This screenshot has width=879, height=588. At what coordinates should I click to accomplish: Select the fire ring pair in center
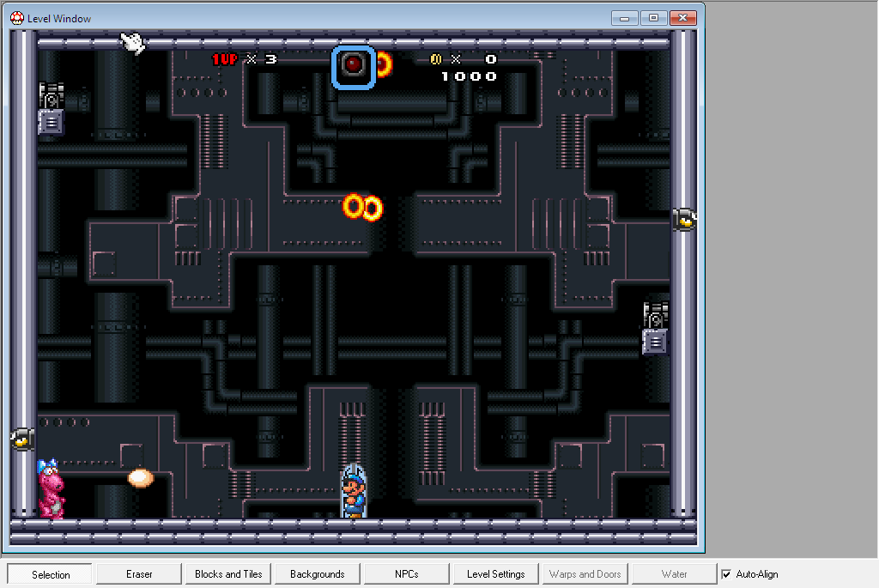click(363, 208)
